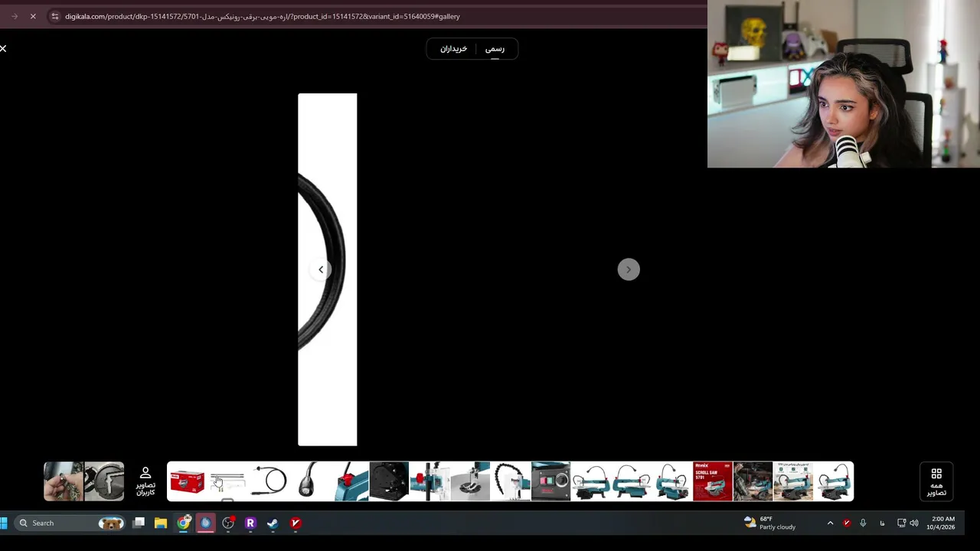Change the keyboard language indicator فا
Screen dimensions: 980x551
click(x=882, y=523)
